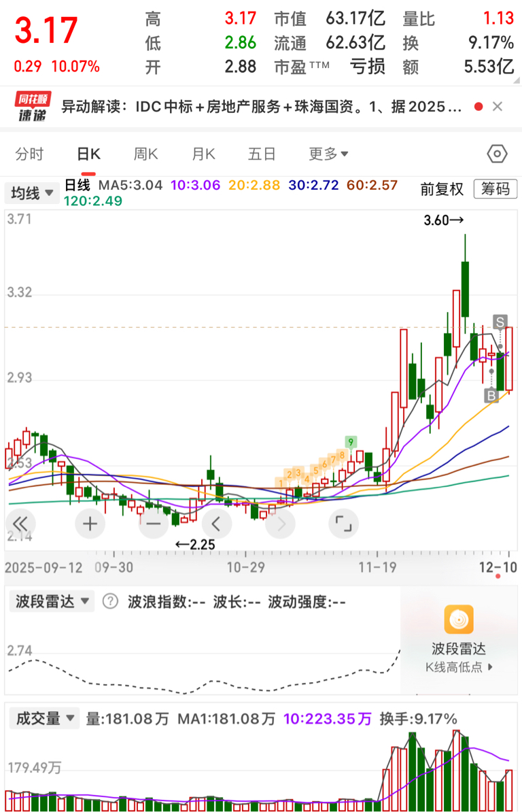The height and width of the screenshot is (812, 522).
Task: Tap the 流通 62.63亿 value
Action: point(355,42)
